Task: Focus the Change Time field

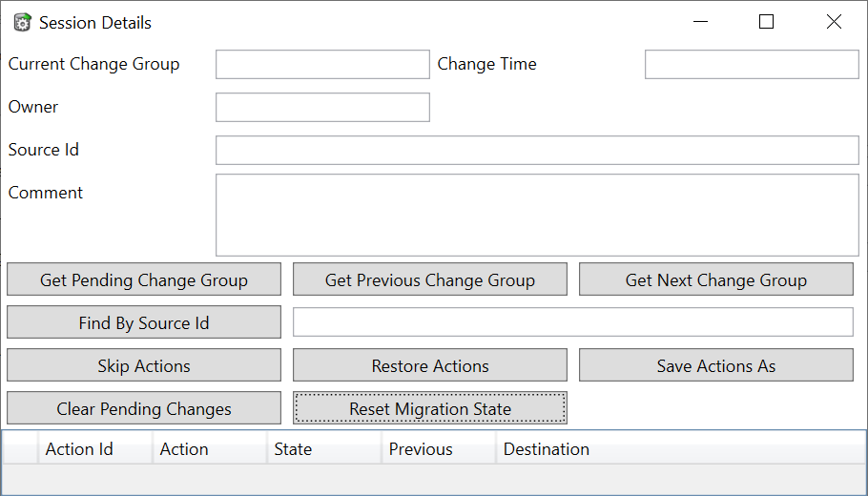Action: (752, 64)
